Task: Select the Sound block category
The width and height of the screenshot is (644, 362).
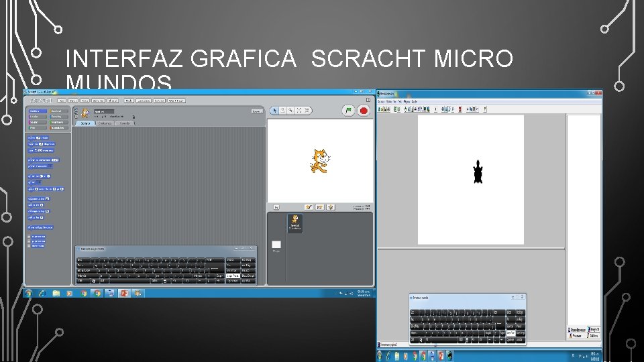Action: pyautogui.click(x=38, y=122)
